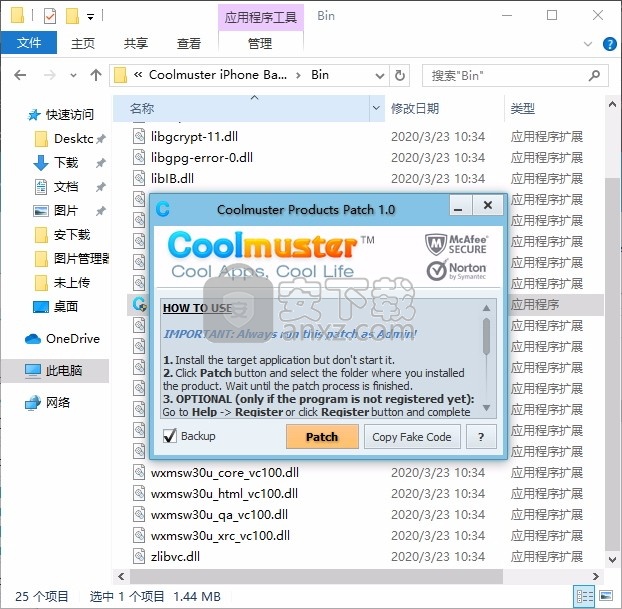Switch to the 主页 ribbon tab
Image resolution: width=622 pixels, height=609 pixels.
pyautogui.click(x=83, y=43)
